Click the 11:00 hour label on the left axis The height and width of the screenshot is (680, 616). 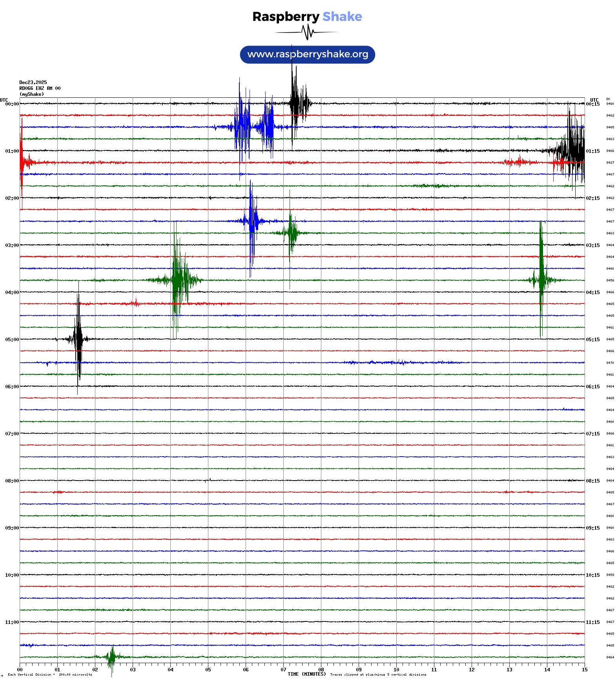[x=12, y=622]
